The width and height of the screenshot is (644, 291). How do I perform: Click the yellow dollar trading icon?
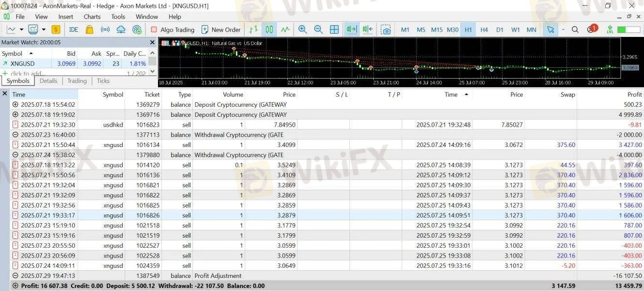(56, 30)
